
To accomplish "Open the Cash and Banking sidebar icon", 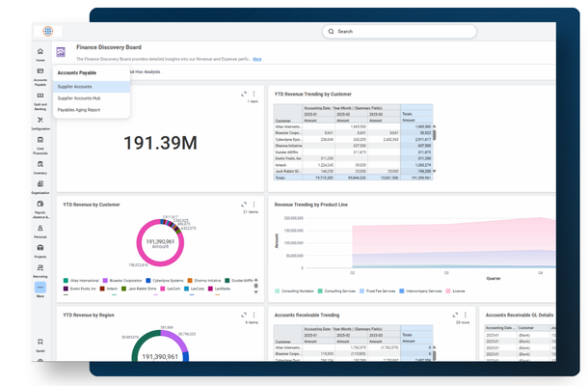I will coord(40,96).
